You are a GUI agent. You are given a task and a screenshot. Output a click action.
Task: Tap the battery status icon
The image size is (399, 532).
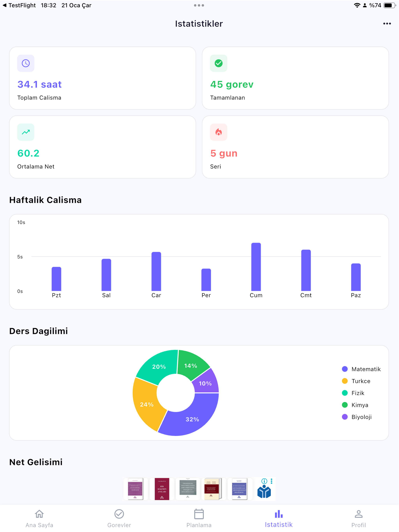tap(390, 5)
